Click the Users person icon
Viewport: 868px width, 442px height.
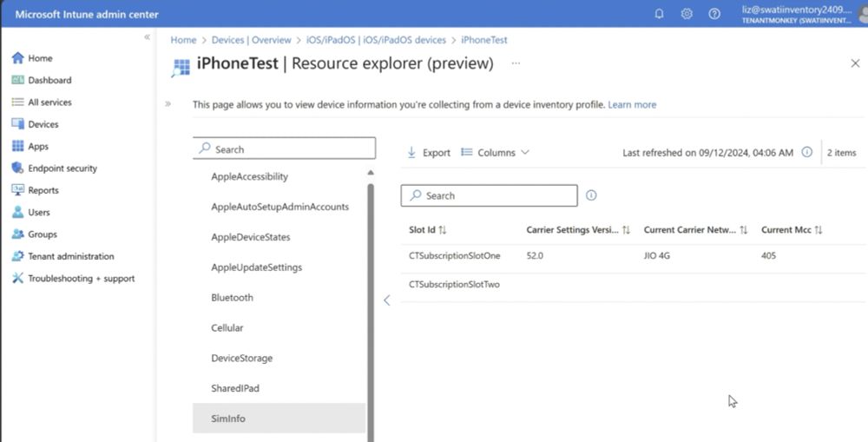[x=17, y=212]
